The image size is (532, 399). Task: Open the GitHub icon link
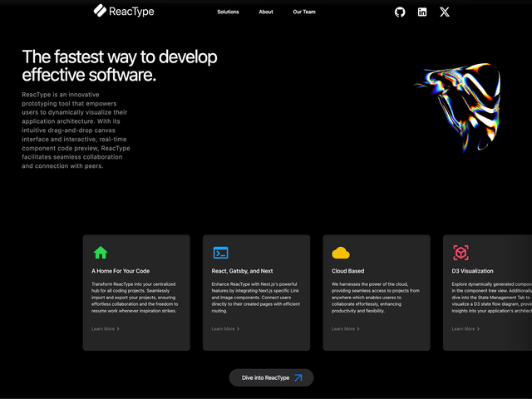click(x=400, y=12)
